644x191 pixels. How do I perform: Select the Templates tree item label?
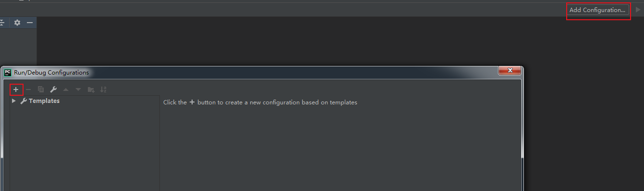(x=44, y=101)
